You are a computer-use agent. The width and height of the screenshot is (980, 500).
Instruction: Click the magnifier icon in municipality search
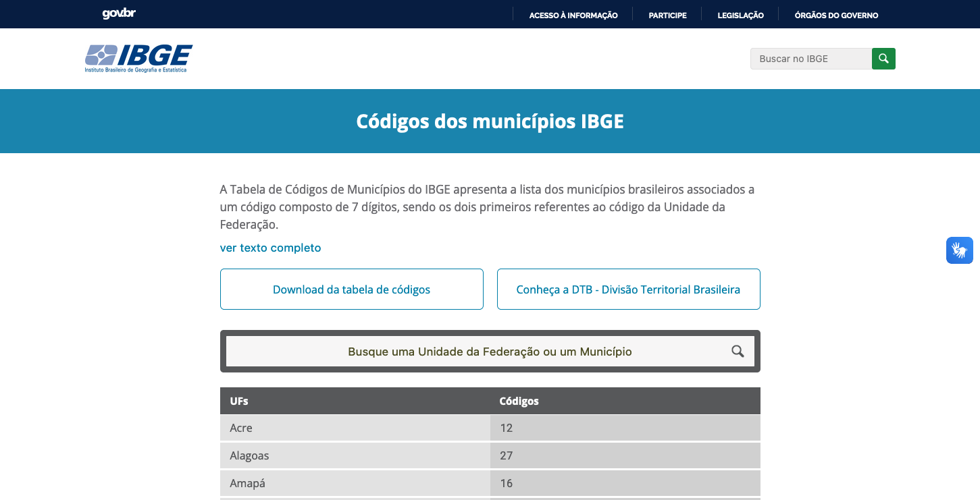coord(738,352)
